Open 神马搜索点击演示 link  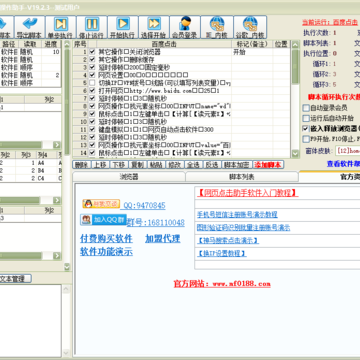pyautogui.click(x=228, y=240)
